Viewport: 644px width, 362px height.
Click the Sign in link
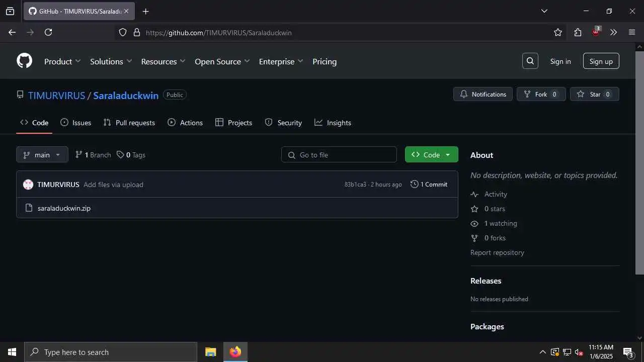[560, 61]
